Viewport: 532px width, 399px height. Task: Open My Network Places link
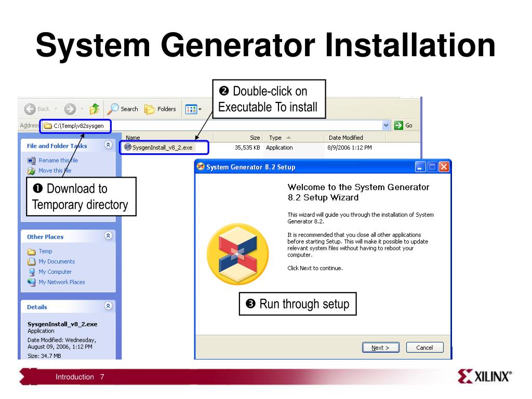62,282
